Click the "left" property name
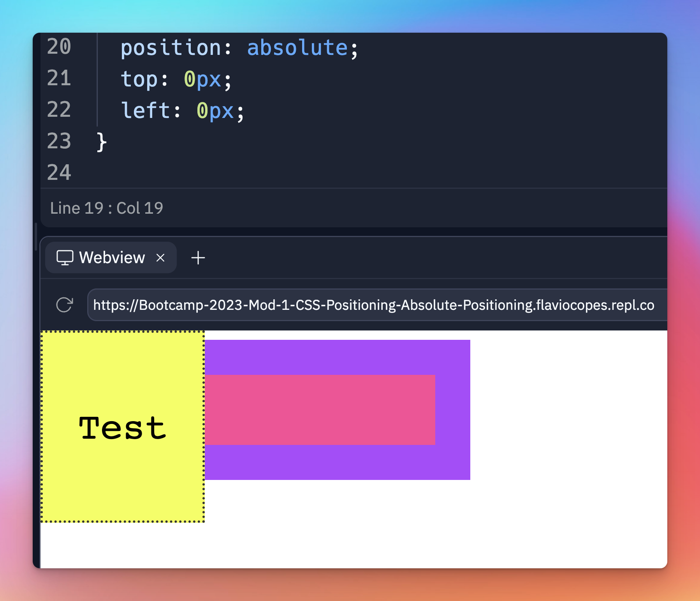 (145, 111)
